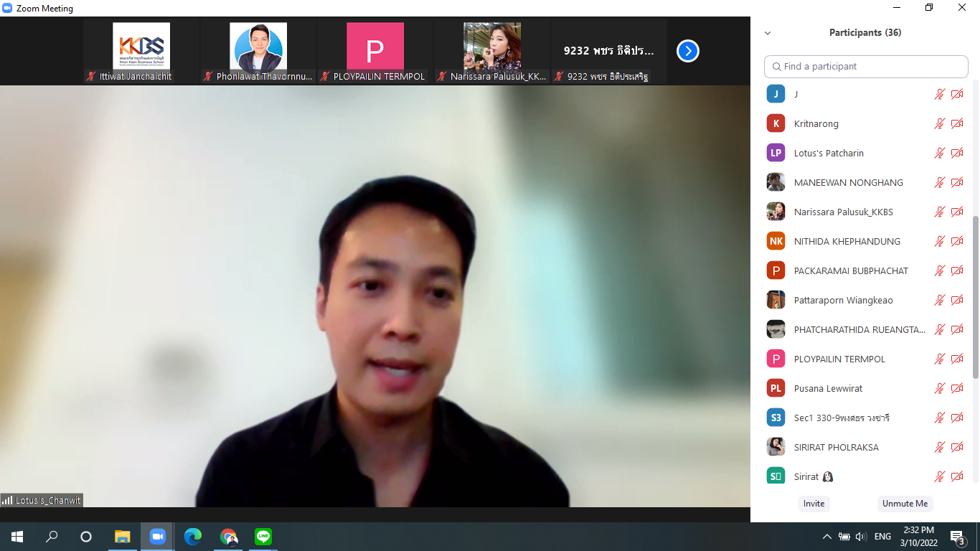The width and height of the screenshot is (980, 551).
Task: Select SIRIRAT PHOLRAKSA in participants list
Action: click(x=864, y=447)
